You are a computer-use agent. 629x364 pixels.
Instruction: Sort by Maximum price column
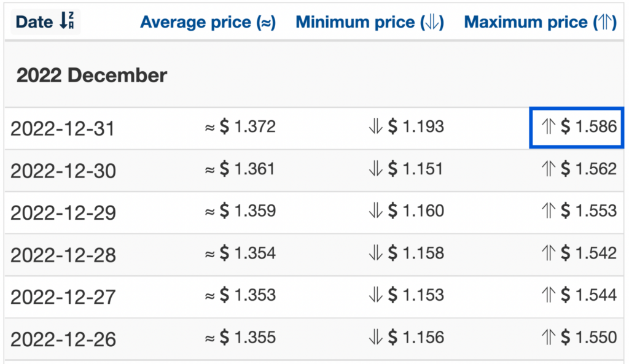click(540, 22)
